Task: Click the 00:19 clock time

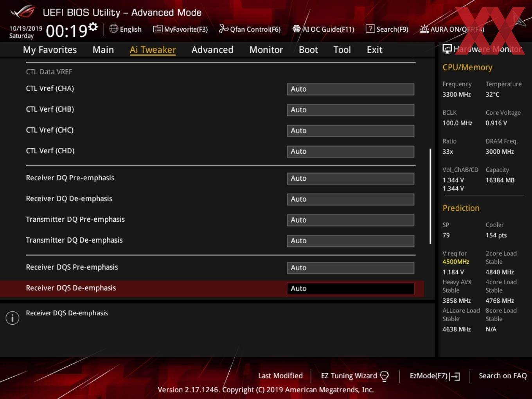Action: [66, 31]
